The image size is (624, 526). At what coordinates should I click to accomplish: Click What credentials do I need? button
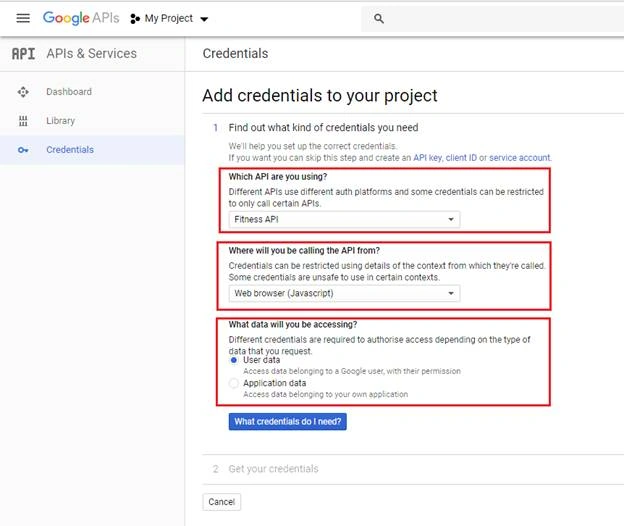287,422
